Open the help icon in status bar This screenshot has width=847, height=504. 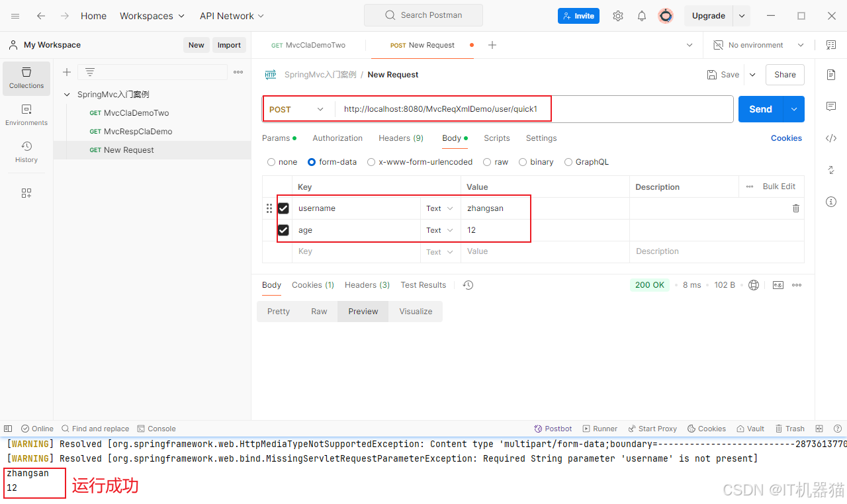tap(838, 429)
